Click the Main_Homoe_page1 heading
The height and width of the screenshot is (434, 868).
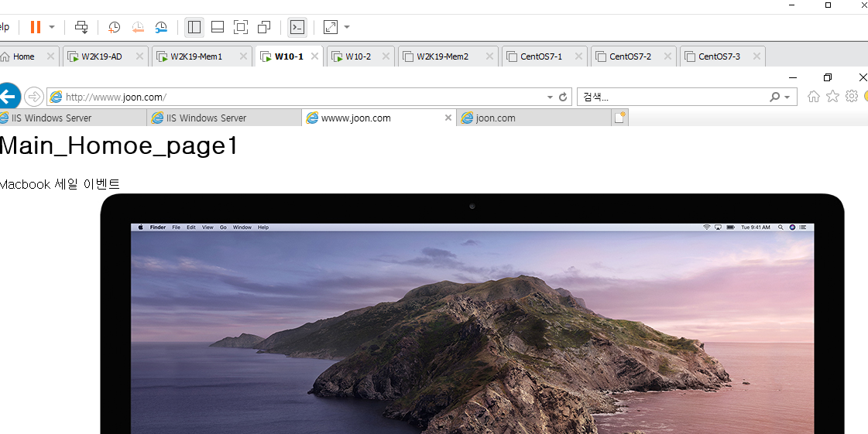[x=118, y=146]
